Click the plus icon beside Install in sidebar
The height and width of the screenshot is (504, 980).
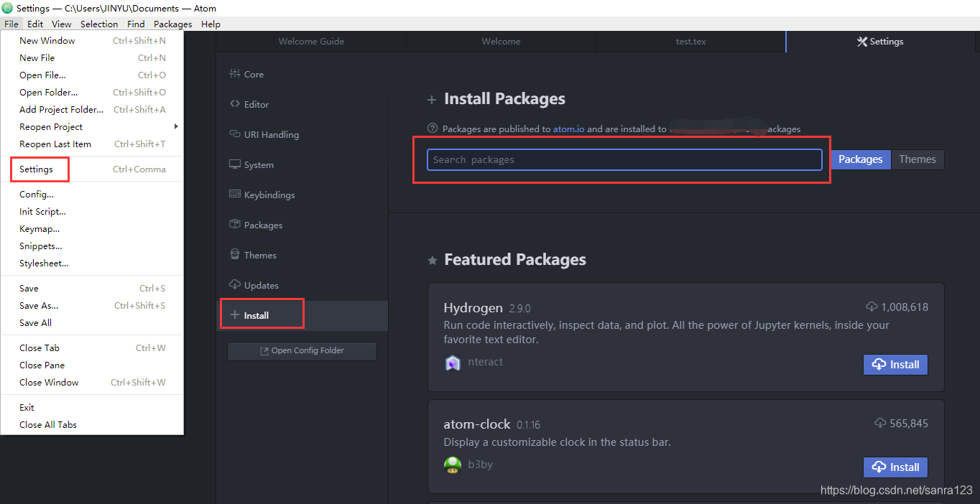[x=234, y=315]
